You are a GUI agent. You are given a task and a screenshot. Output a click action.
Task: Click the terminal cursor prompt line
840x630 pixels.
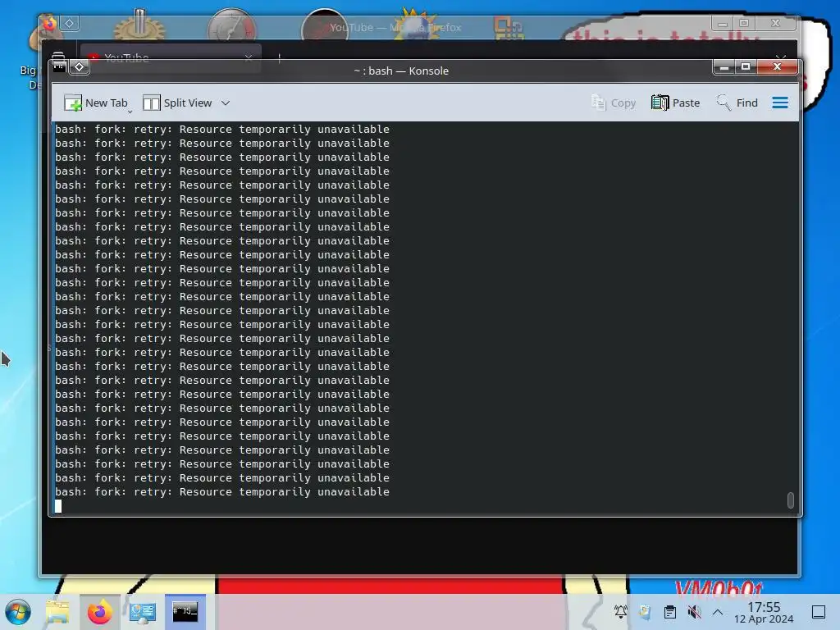[x=58, y=505]
